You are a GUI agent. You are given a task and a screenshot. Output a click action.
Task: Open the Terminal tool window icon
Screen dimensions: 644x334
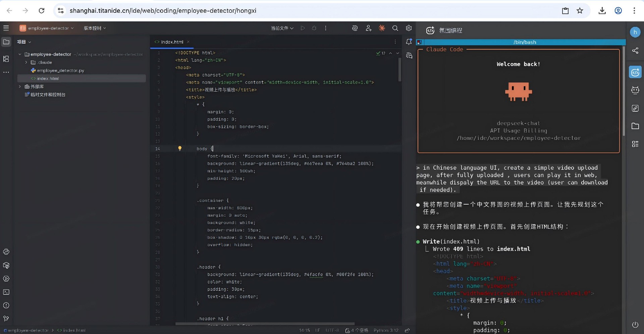click(6, 292)
